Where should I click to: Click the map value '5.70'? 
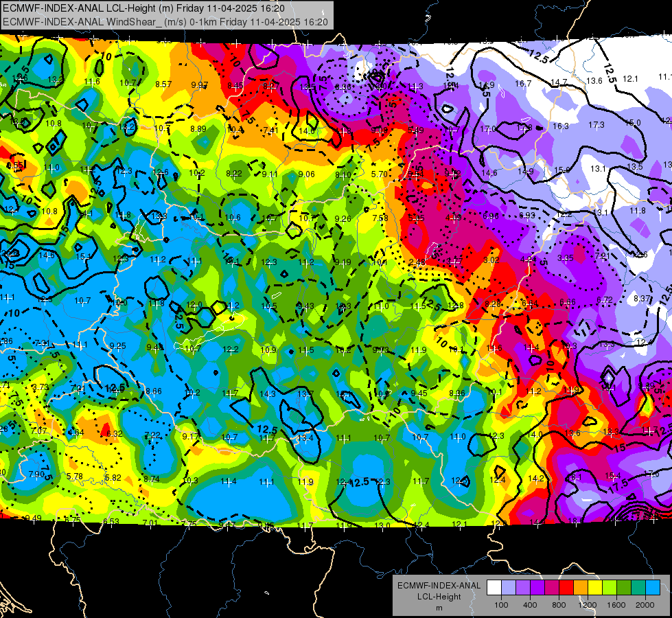pos(380,174)
